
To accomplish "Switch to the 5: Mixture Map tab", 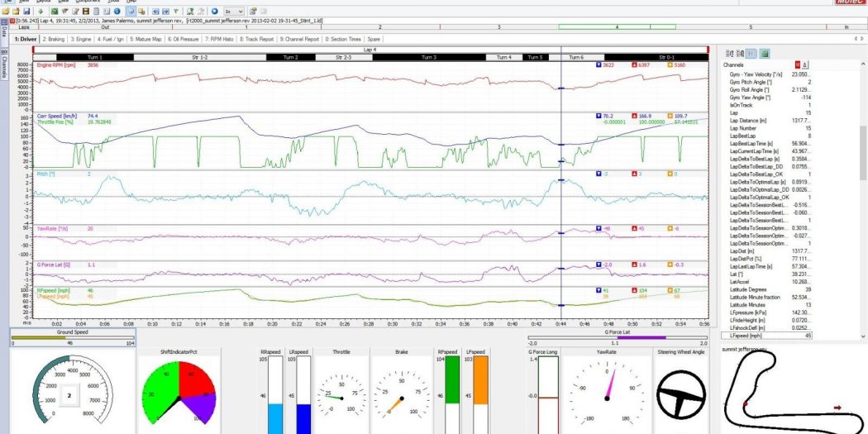I will point(146,40).
